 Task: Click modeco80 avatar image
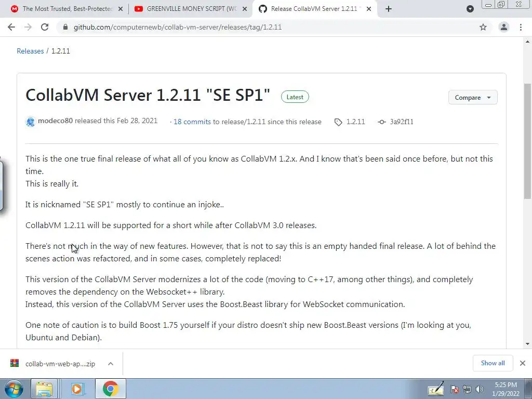coord(31,122)
